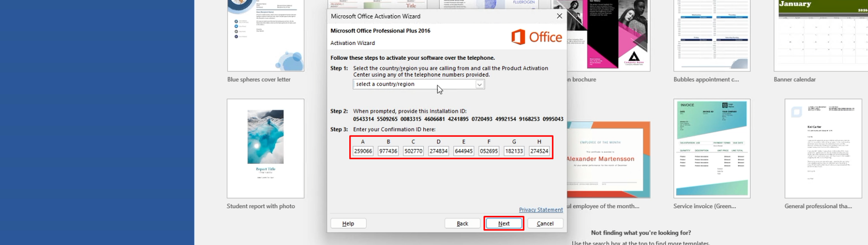Click the Back button in Activation Wizard

[462, 223]
